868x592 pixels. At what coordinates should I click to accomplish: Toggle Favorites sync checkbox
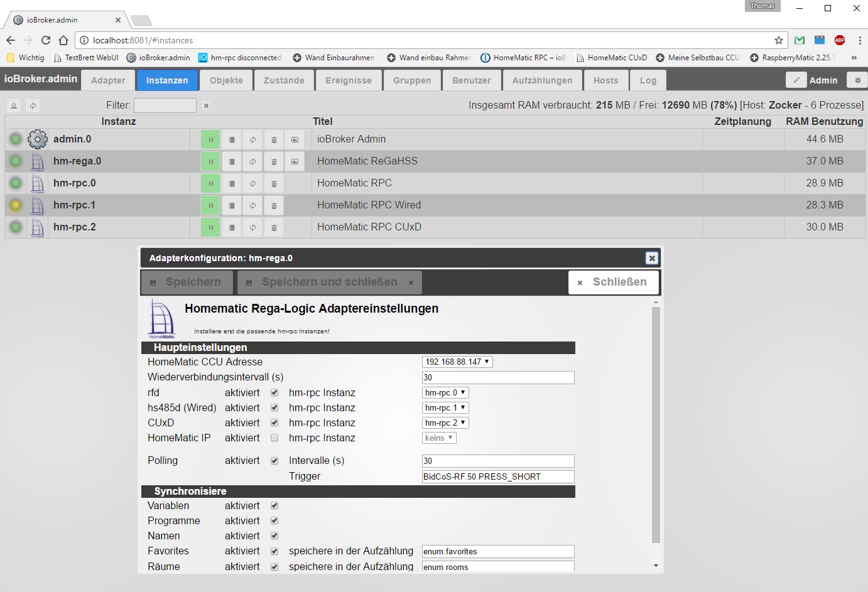point(274,551)
